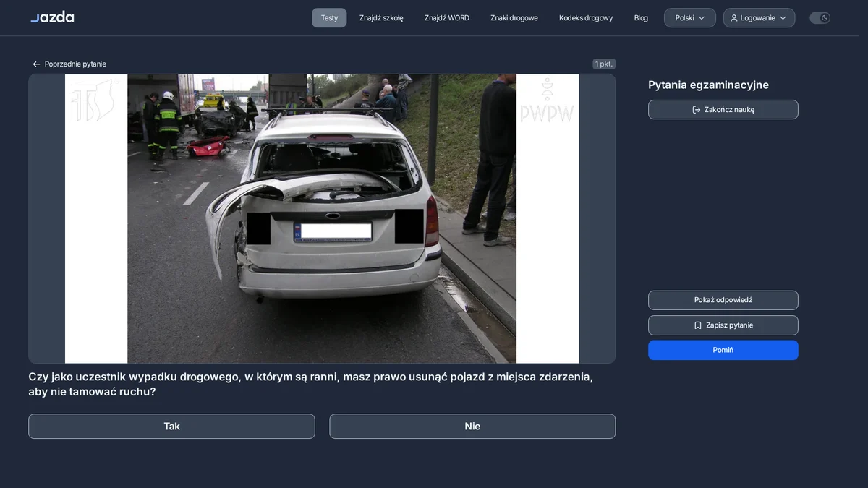Open the Logowanie dropdown menu
This screenshot has height=488, width=868.
(x=759, y=18)
